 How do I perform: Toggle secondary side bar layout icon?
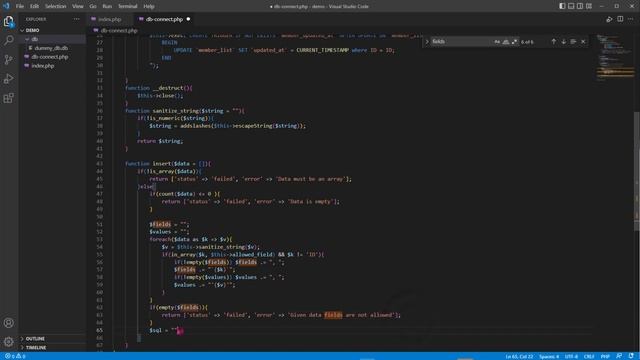coord(580,6)
